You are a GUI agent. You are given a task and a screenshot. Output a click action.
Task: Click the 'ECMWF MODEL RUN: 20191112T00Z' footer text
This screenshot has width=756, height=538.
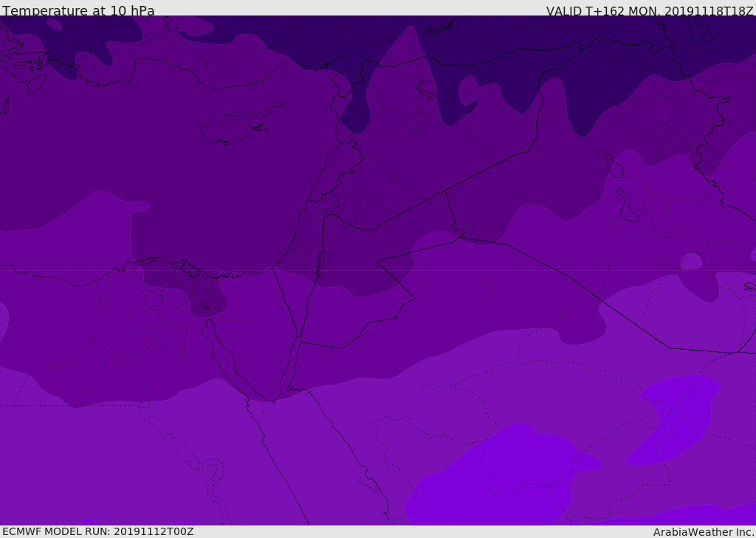point(98,531)
